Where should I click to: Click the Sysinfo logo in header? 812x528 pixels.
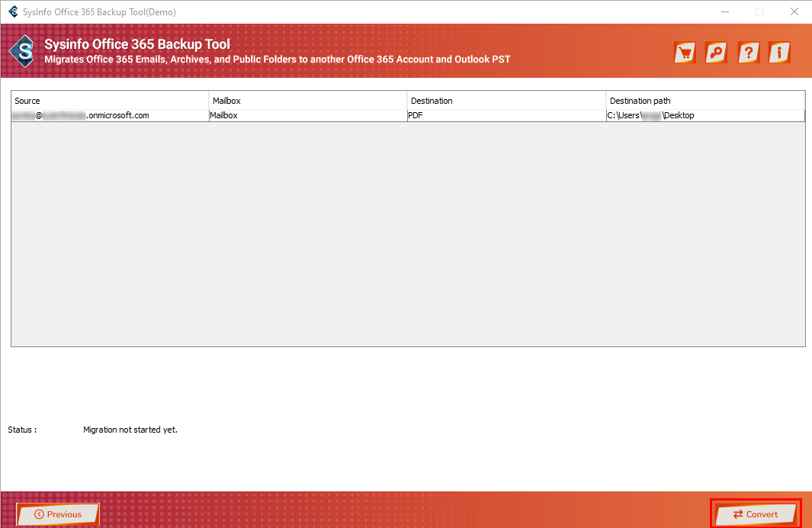click(x=23, y=51)
